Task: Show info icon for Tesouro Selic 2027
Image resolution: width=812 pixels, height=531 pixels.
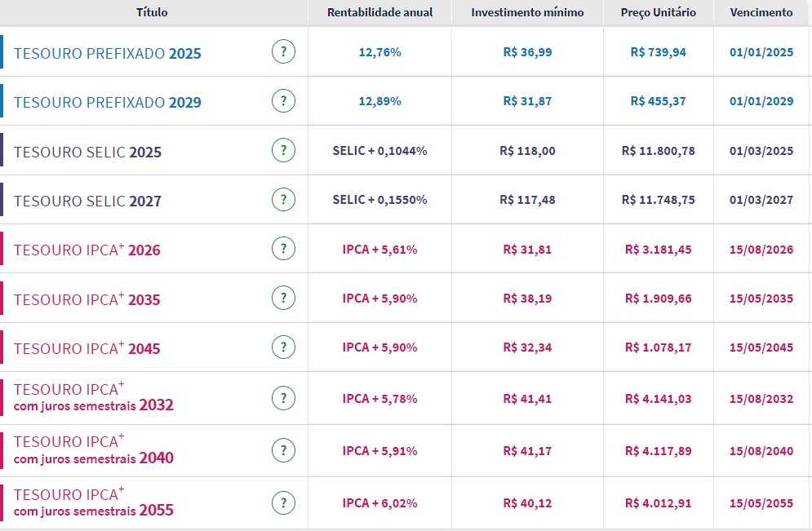Action: tap(283, 200)
